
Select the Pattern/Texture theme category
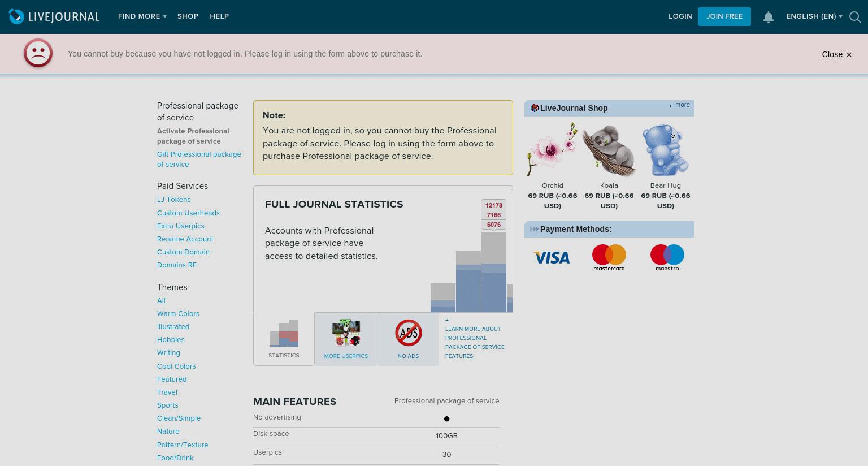tap(183, 445)
